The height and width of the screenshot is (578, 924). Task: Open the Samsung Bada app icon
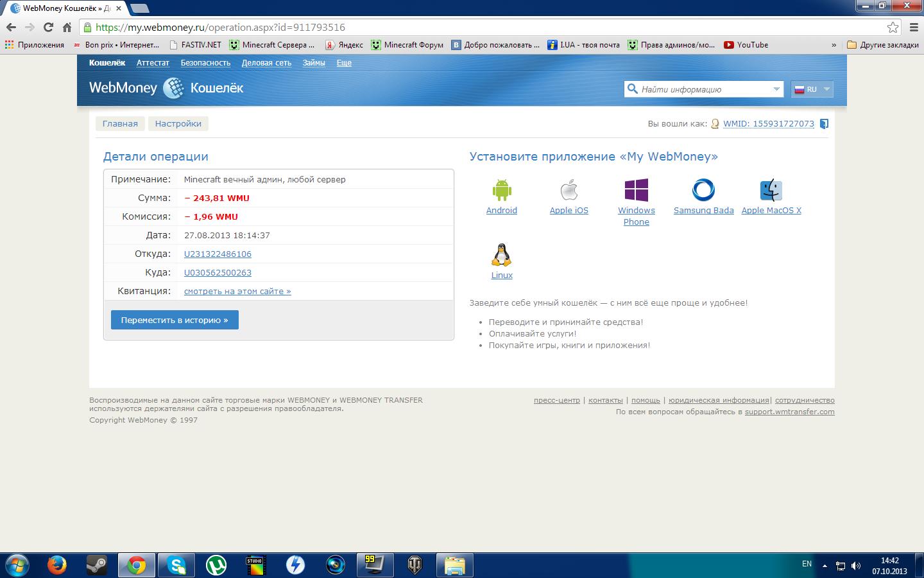[703, 190]
